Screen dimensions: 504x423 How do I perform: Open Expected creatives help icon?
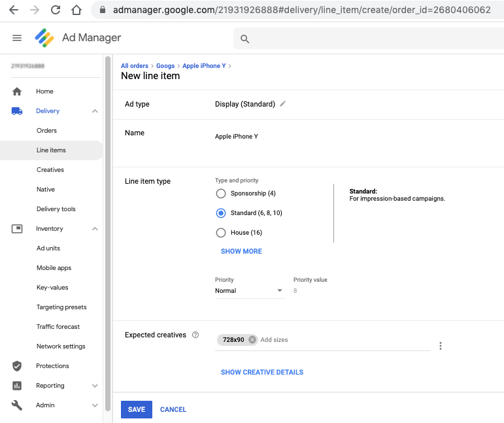tap(195, 335)
